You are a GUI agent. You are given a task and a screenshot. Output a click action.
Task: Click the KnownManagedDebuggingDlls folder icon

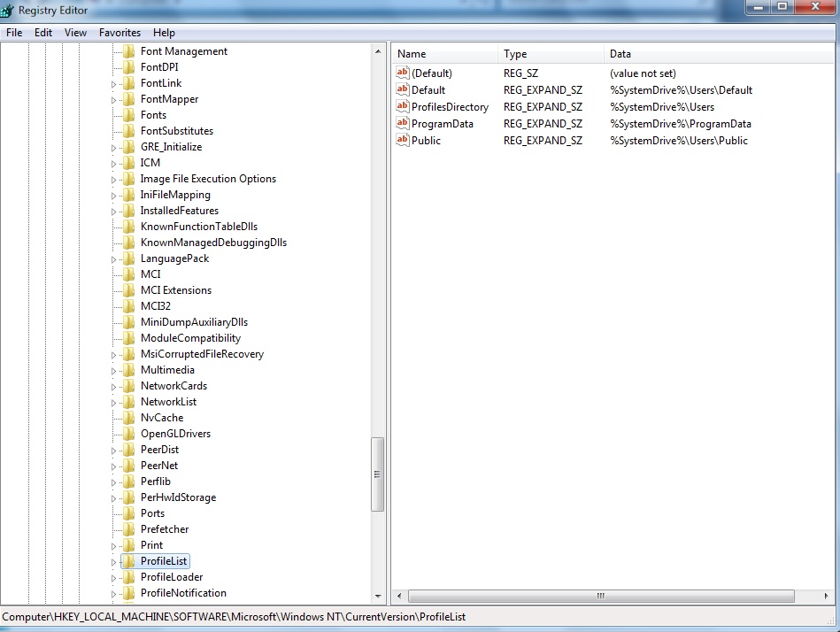click(x=128, y=243)
